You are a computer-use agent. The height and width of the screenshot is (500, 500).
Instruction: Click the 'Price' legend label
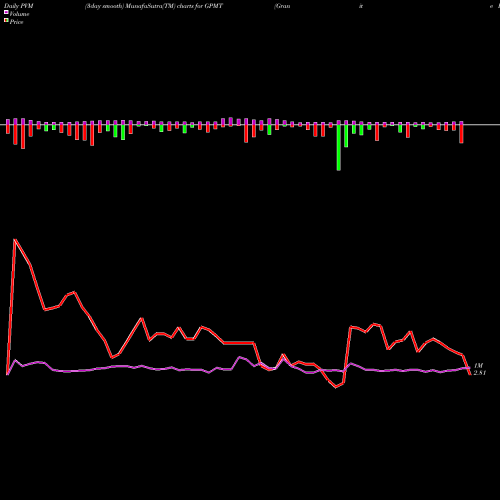pyautogui.click(x=16, y=22)
